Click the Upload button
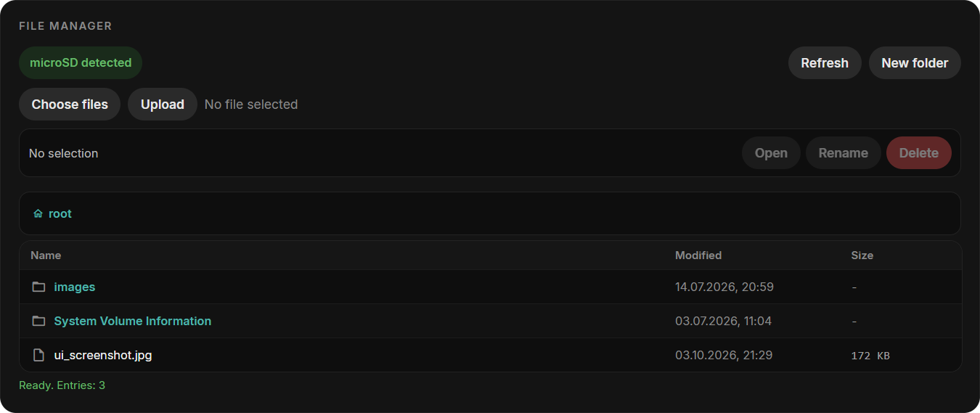Viewport: 980px width, 413px height. (x=163, y=105)
